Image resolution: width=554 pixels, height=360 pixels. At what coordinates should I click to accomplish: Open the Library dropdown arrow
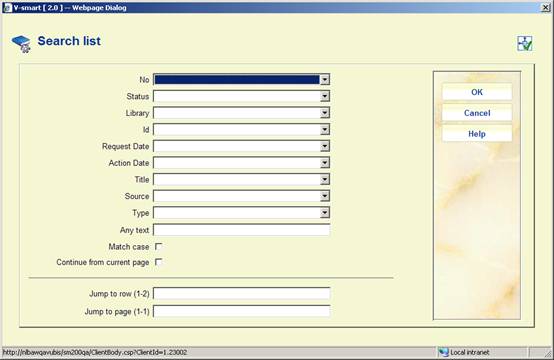pos(324,113)
